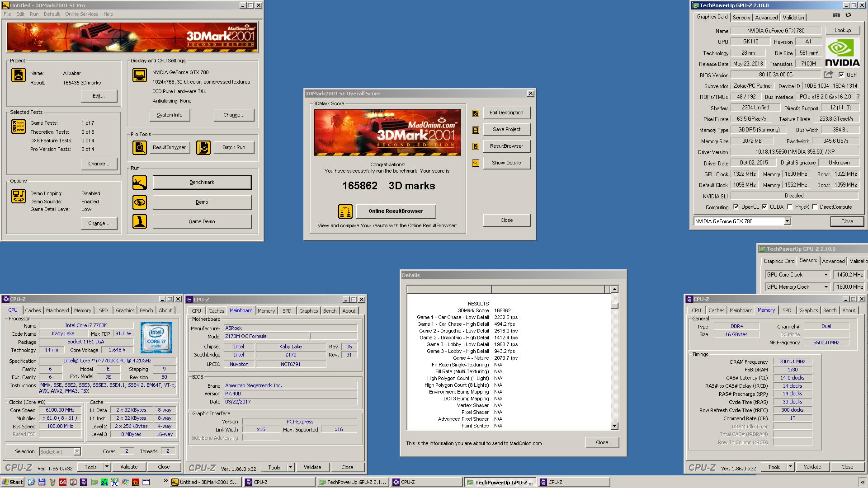The width and height of the screenshot is (868, 488).
Task: Click the floppy icon beside Save Project
Action: [476, 130]
